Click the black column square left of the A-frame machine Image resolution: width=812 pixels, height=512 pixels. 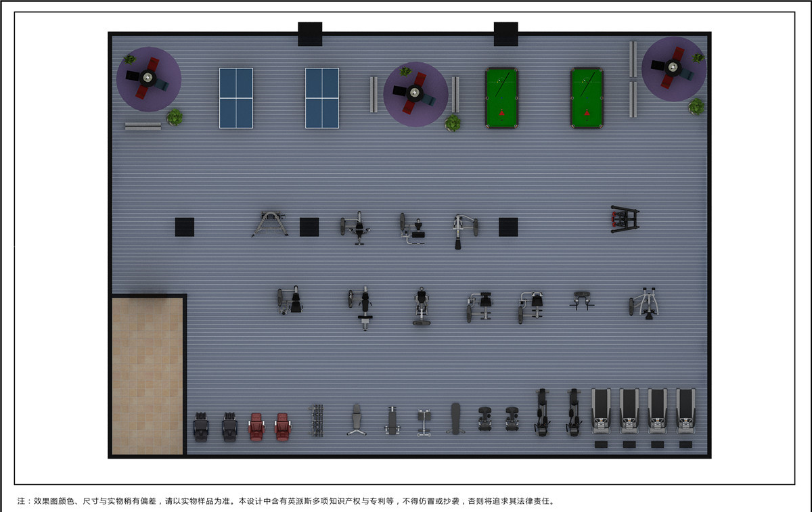pos(185,227)
